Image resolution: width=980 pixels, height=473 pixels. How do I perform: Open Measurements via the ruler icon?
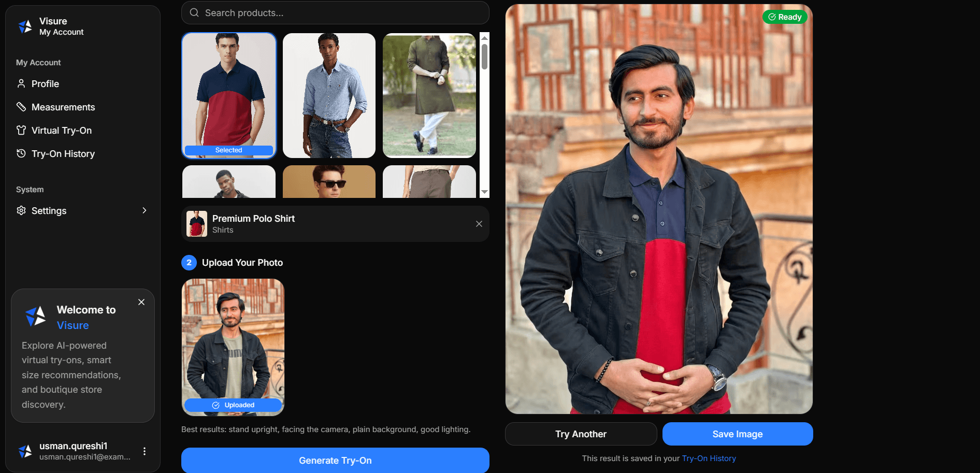(x=21, y=107)
